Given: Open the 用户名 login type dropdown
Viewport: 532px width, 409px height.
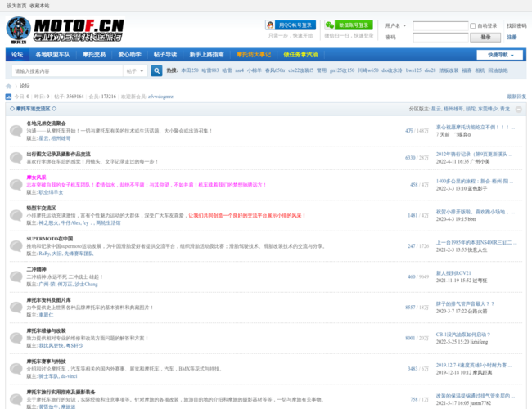Looking at the screenshot, I should point(395,25).
